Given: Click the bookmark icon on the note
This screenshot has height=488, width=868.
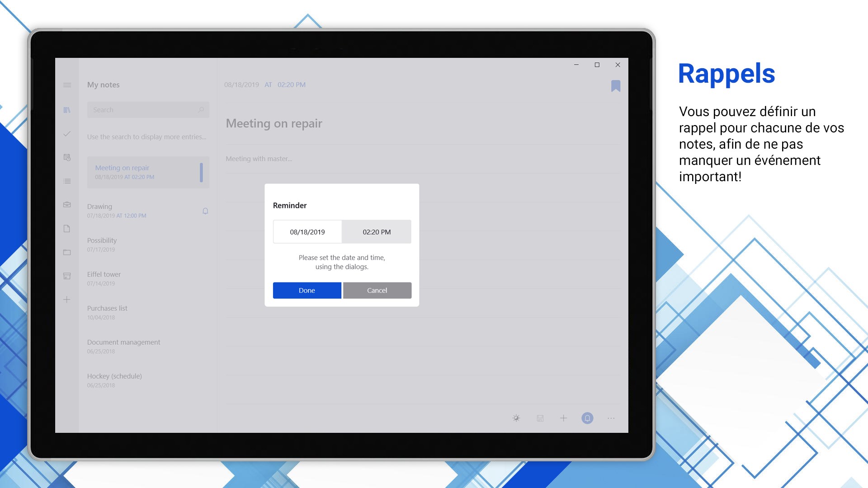Looking at the screenshot, I should tap(615, 86).
